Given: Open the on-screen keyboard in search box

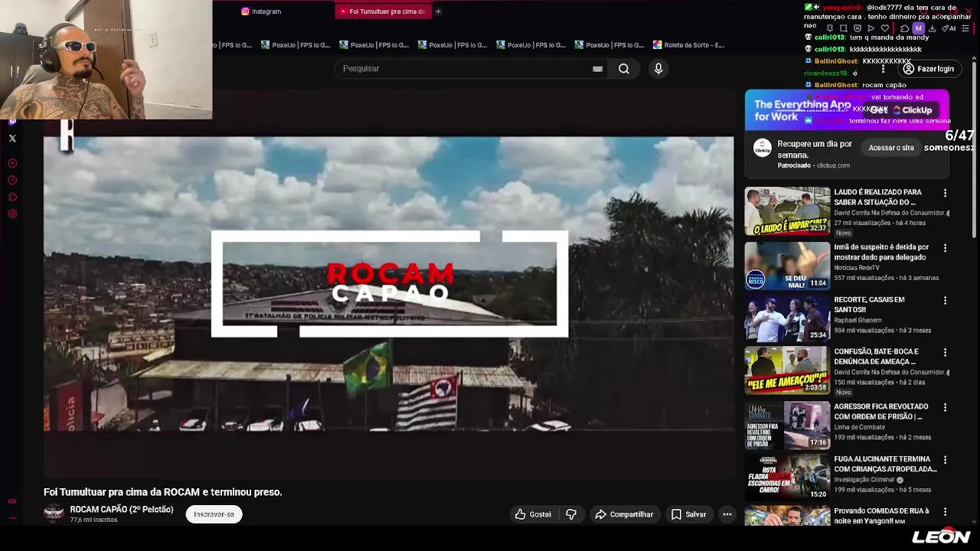Looking at the screenshot, I should tap(597, 69).
